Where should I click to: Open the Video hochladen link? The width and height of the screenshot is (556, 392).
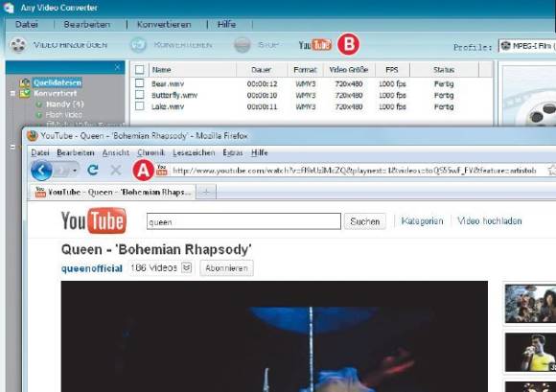point(489,221)
